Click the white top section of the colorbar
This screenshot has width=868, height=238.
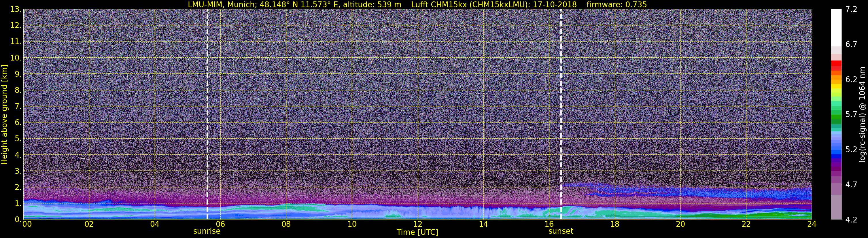pyautogui.click(x=836, y=28)
